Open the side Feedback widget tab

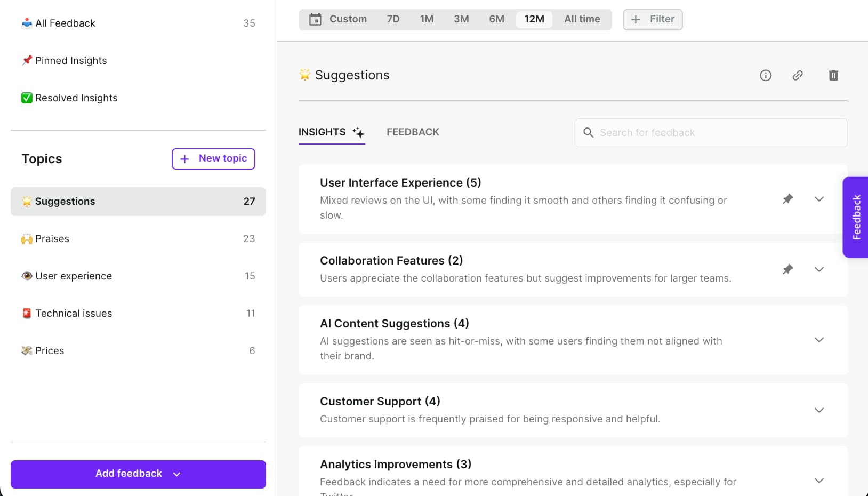tap(856, 217)
